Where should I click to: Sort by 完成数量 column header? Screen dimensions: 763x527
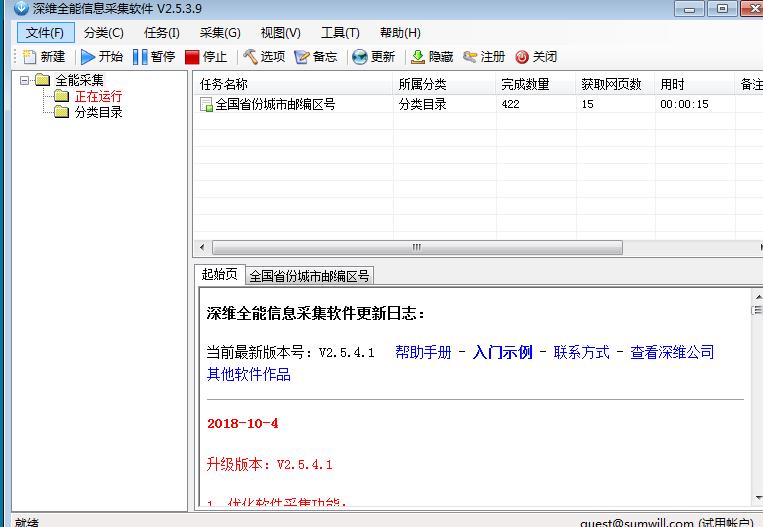[x=536, y=84]
